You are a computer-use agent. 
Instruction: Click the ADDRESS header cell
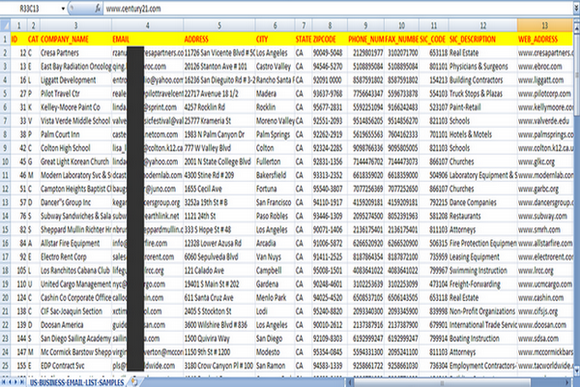click(219, 39)
